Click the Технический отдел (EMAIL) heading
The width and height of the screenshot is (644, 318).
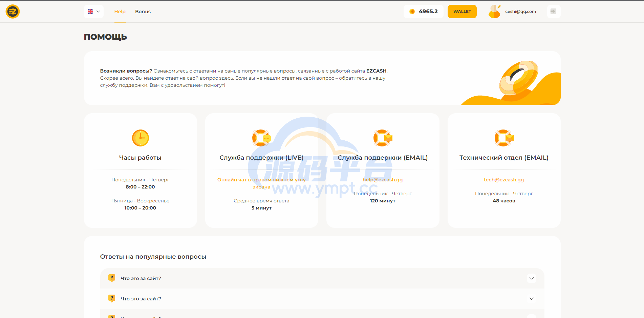click(x=504, y=158)
